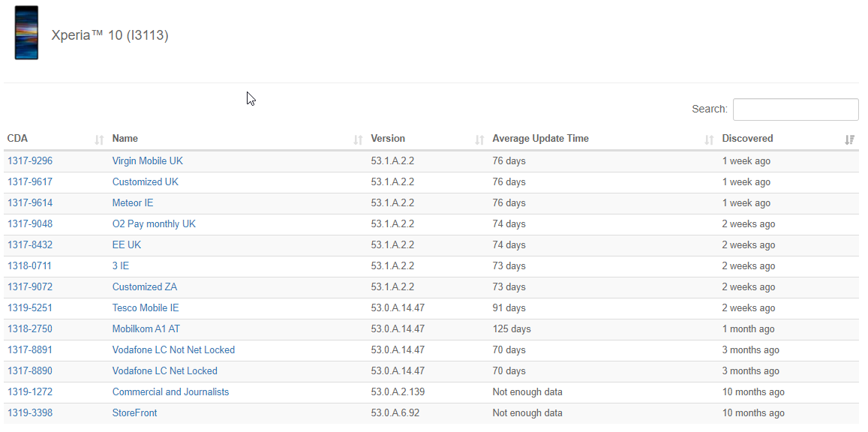Select 1 week ago in Meteor IE row
The image size is (868, 432).
[746, 203]
